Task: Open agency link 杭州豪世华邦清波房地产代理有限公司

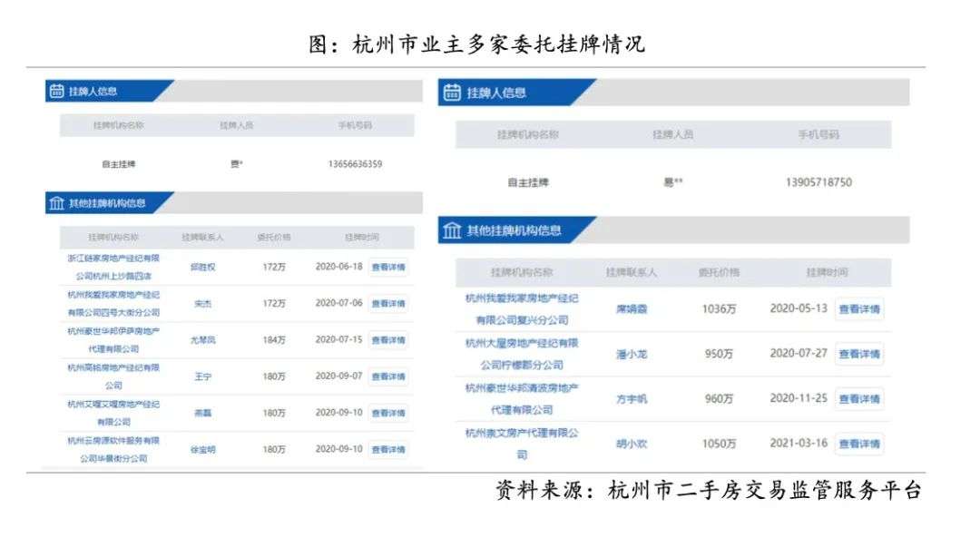Action: pyautogui.click(x=522, y=399)
